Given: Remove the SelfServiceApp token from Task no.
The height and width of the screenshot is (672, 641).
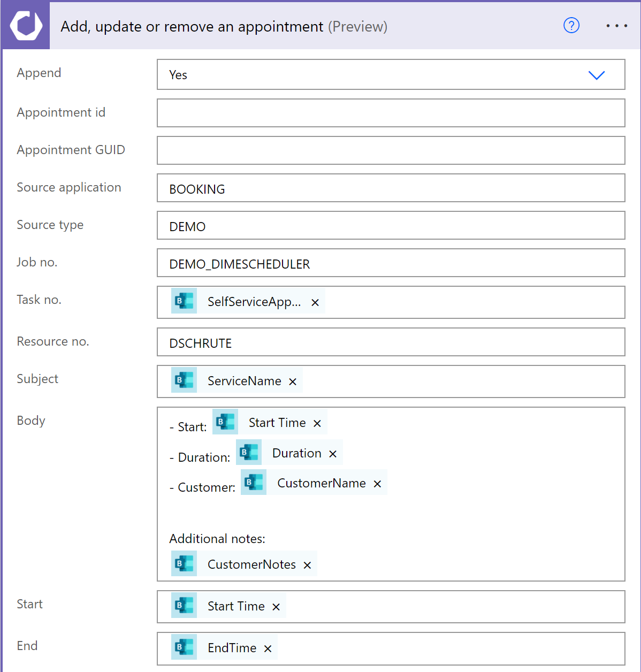Looking at the screenshot, I should point(315,303).
